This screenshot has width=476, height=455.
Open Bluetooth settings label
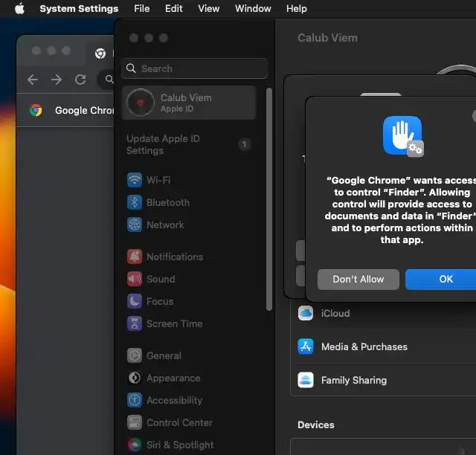tap(168, 202)
